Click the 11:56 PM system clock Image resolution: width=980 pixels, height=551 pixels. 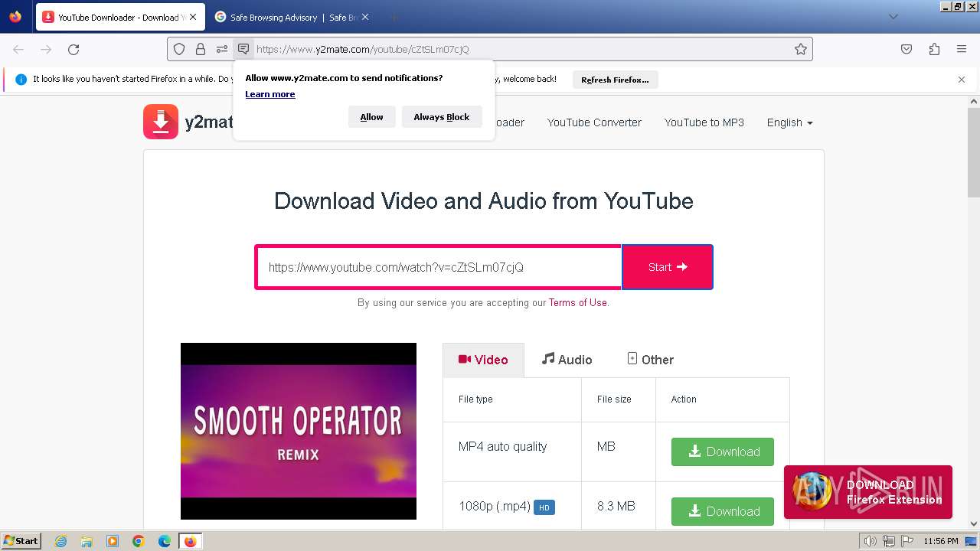coord(941,541)
